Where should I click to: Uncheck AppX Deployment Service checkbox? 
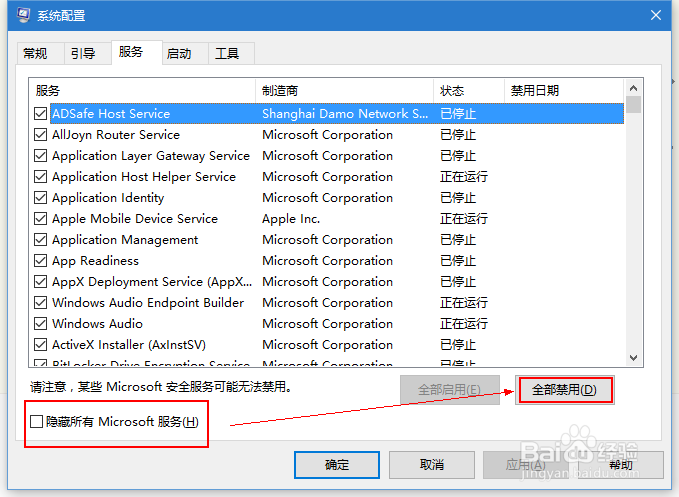[x=40, y=282]
